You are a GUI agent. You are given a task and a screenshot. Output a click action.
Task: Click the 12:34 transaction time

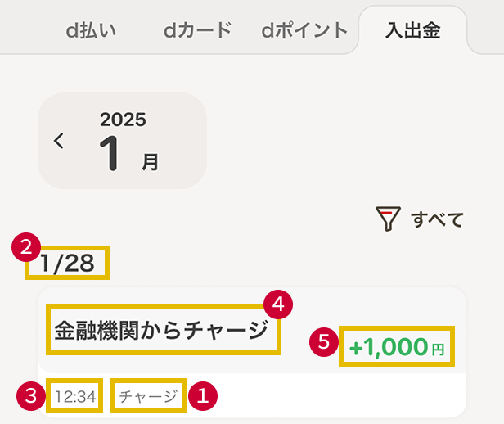coord(75,398)
